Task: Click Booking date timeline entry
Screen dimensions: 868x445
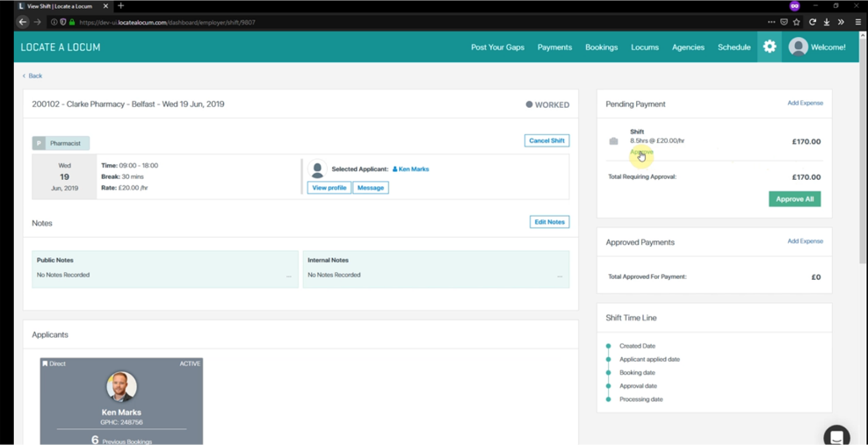Action: tap(637, 372)
